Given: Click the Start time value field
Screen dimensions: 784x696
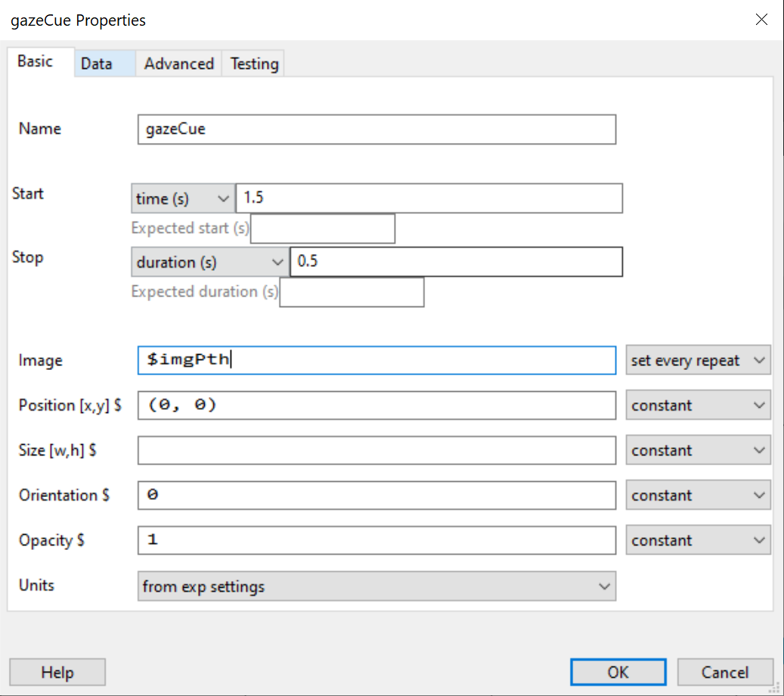Looking at the screenshot, I should click(x=429, y=199).
